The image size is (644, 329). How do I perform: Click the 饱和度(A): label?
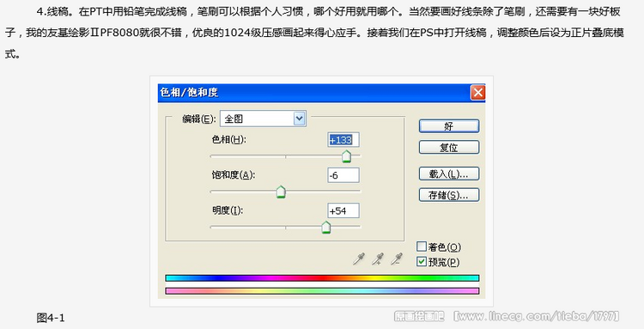point(234,175)
